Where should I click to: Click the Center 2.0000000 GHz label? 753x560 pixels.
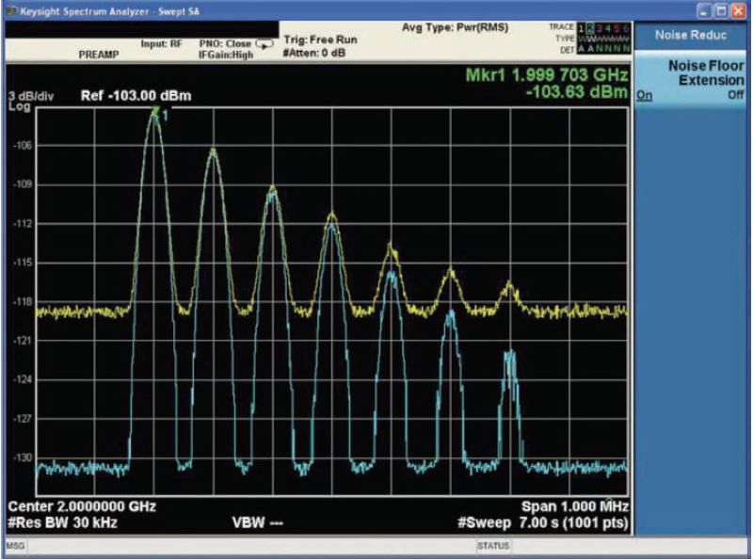(x=82, y=506)
